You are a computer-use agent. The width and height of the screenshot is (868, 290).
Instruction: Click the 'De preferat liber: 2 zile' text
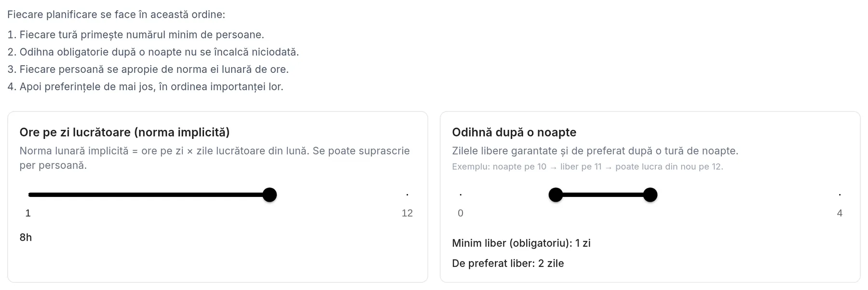click(x=508, y=263)
